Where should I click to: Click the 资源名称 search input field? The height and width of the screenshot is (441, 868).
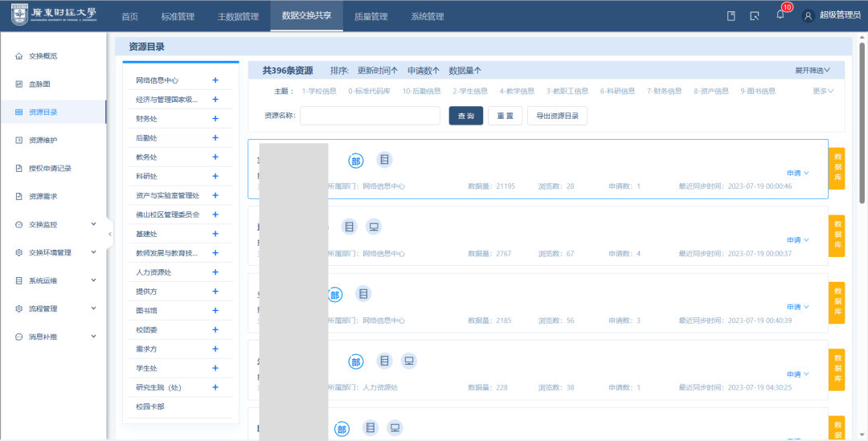click(370, 116)
